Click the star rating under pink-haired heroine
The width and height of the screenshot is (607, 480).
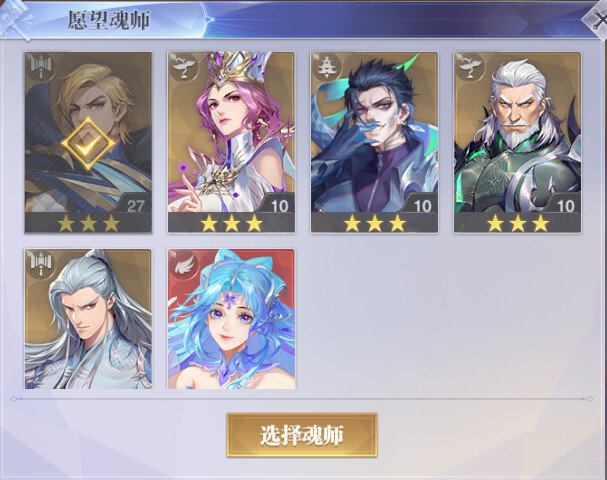click(x=231, y=223)
